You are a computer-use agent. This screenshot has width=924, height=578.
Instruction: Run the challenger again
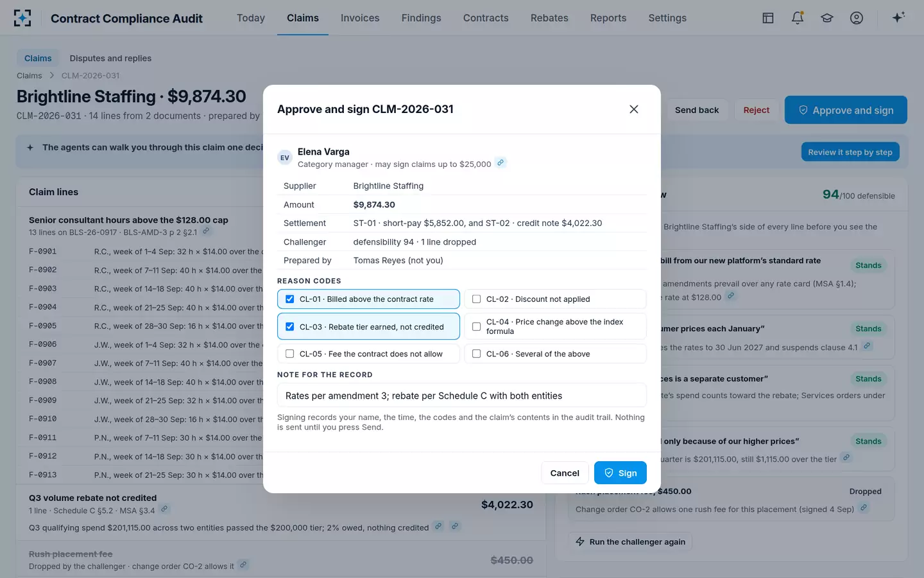tap(630, 542)
